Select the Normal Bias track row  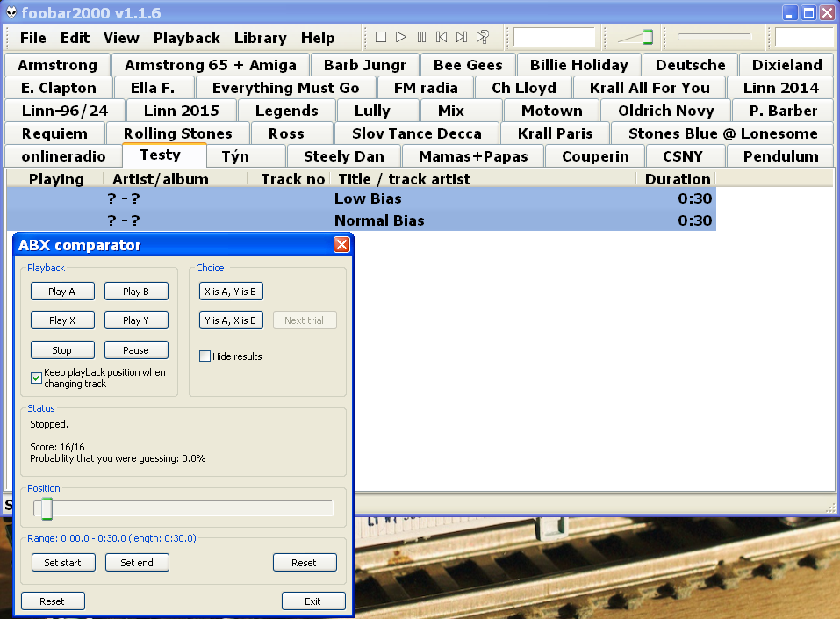(x=361, y=220)
